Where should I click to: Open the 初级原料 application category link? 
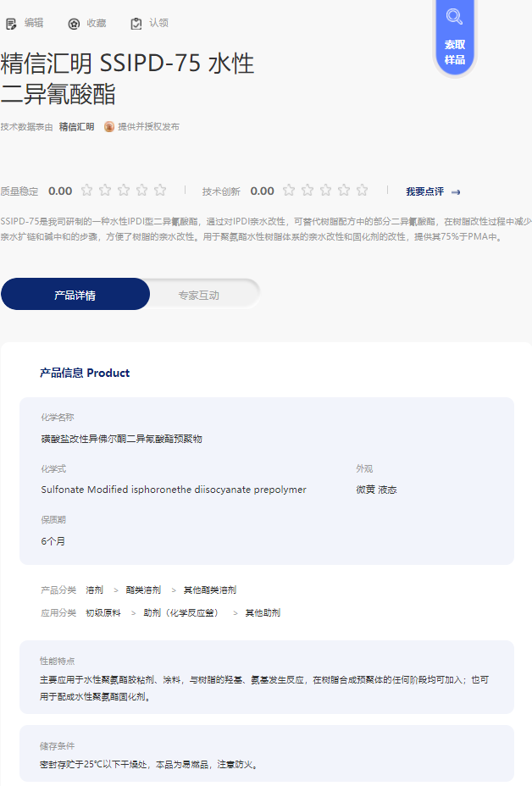103,612
